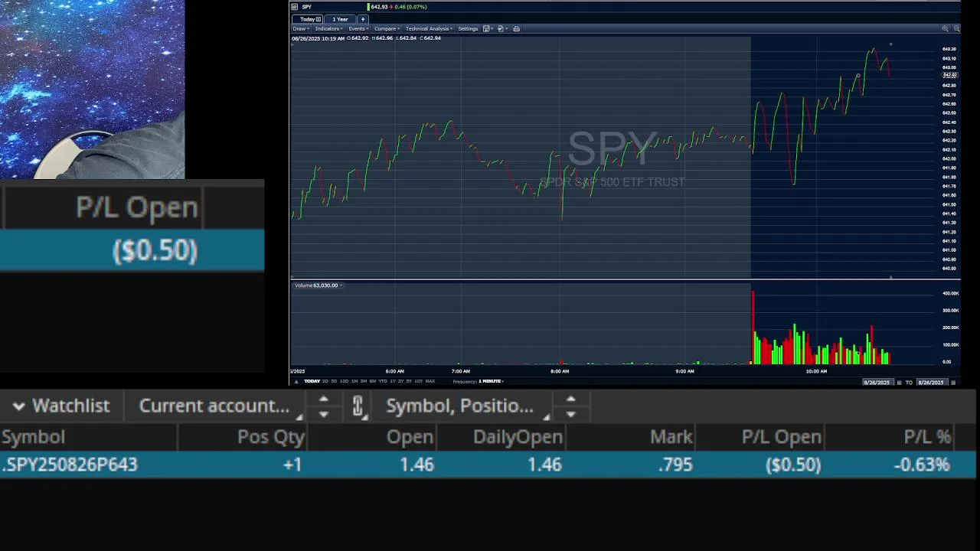
Task: Open the end date calendar icon
Action: 953,383
